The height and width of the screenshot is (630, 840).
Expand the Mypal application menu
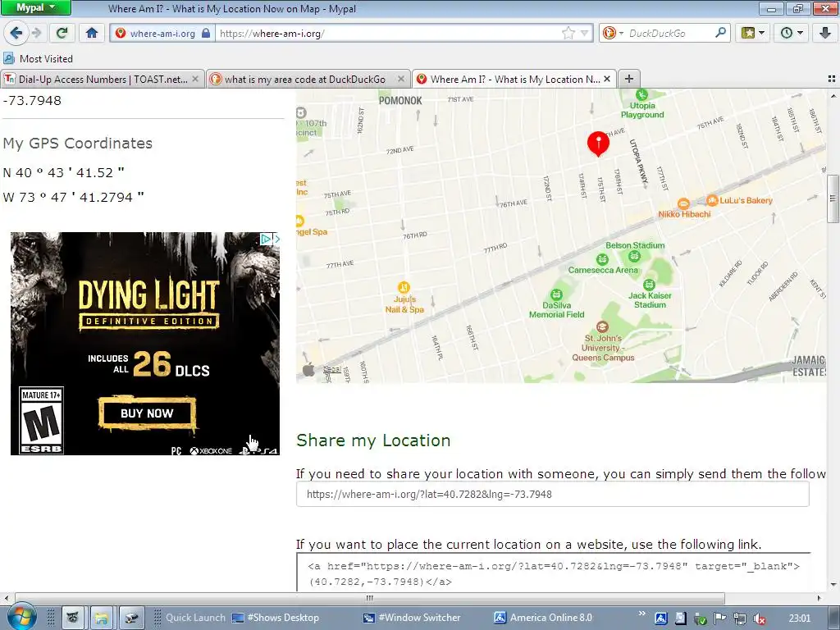tap(35, 7)
